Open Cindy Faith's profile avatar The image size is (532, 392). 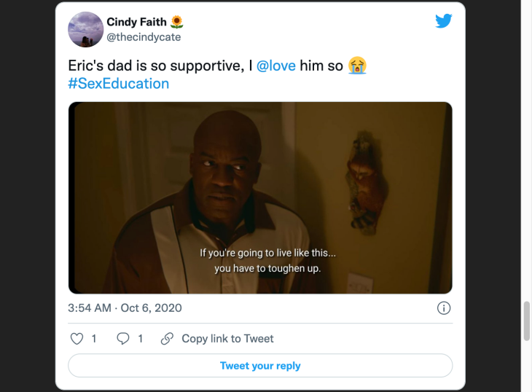point(85,29)
